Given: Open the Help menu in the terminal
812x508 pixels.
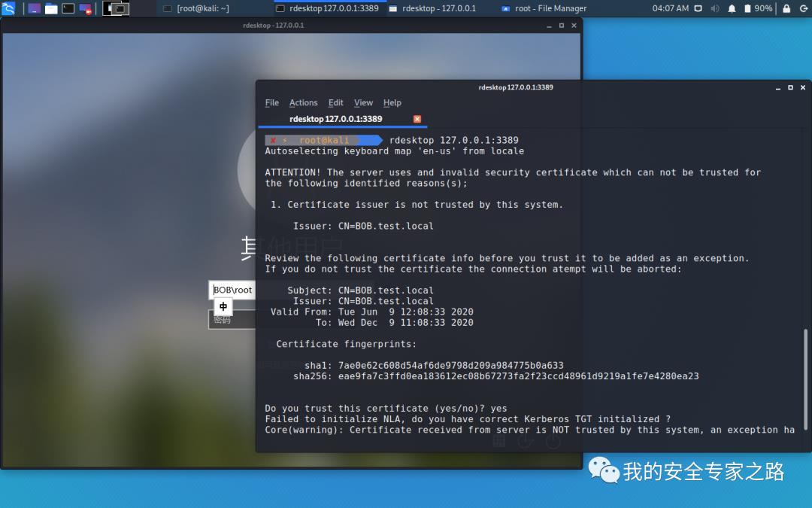Looking at the screenshot, I should coord(392,102).
